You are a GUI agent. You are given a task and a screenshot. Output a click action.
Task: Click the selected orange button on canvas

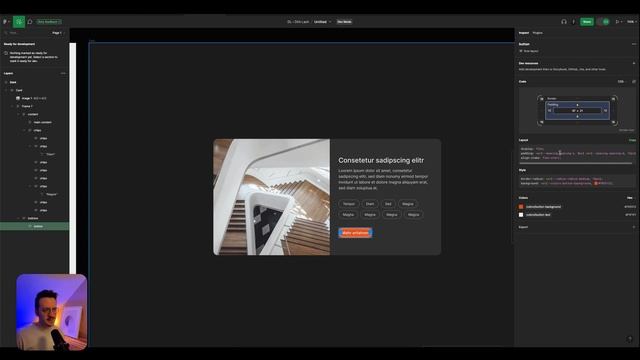(x=355, y=233)
